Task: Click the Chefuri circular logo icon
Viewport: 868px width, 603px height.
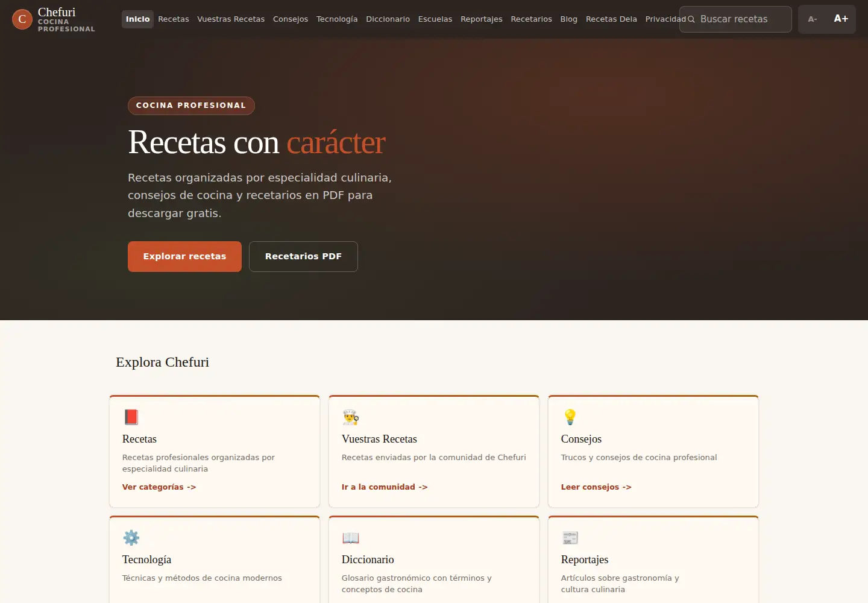Action: pos(22,19)
